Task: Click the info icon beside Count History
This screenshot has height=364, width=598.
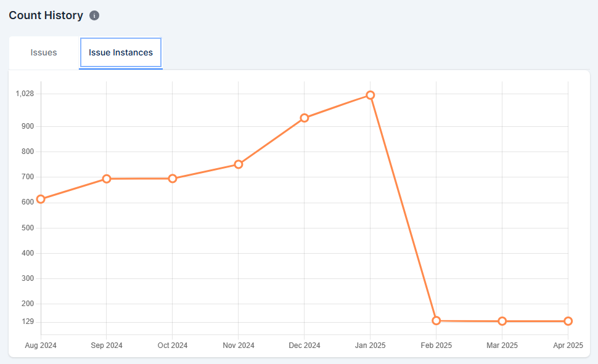Action: (x=94, y=16)
